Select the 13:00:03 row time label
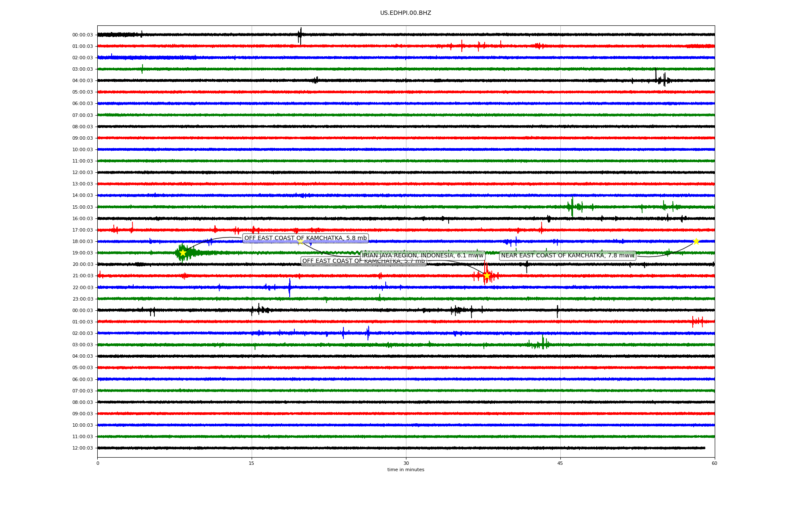 82,184
